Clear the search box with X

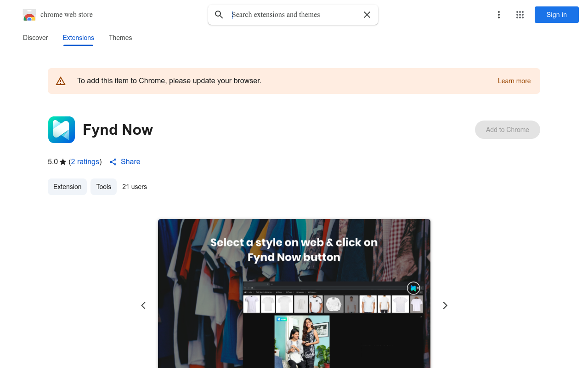tap(367, 15)
